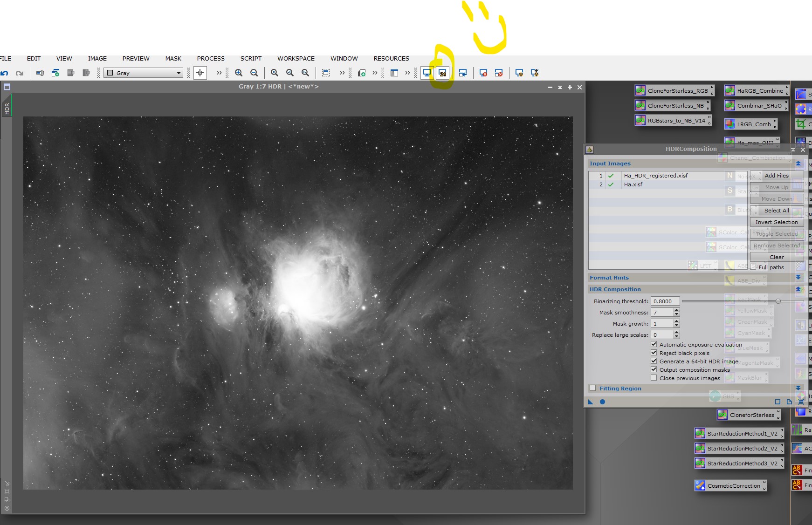The width and height of the screenshot is (812, 525).
Task: Enable the Fitting Region checkbox
Action: click(x=593, y=388)
